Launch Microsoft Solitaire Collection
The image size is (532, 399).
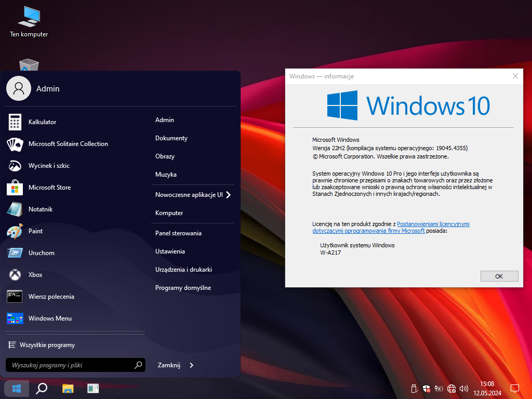(68, 144)
